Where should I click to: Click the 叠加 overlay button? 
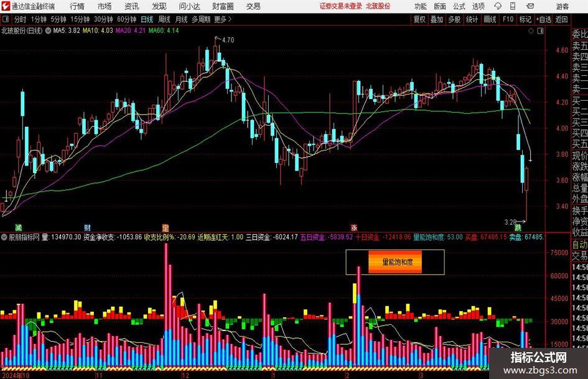(x=437, y=19)
